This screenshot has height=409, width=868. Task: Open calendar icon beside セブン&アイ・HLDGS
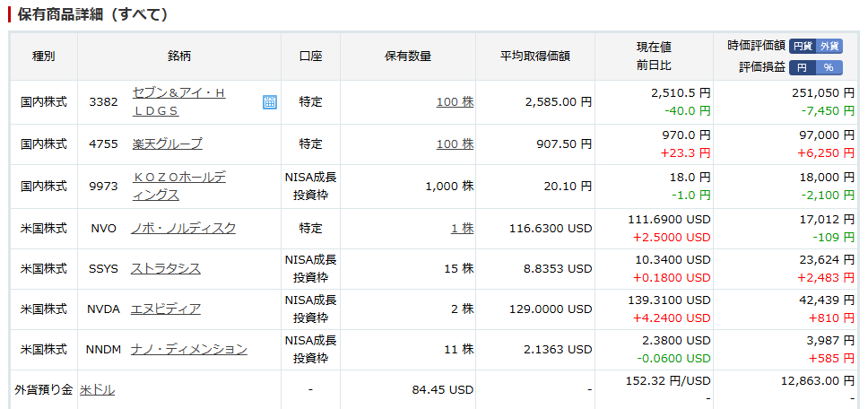(x=270, y=102)
